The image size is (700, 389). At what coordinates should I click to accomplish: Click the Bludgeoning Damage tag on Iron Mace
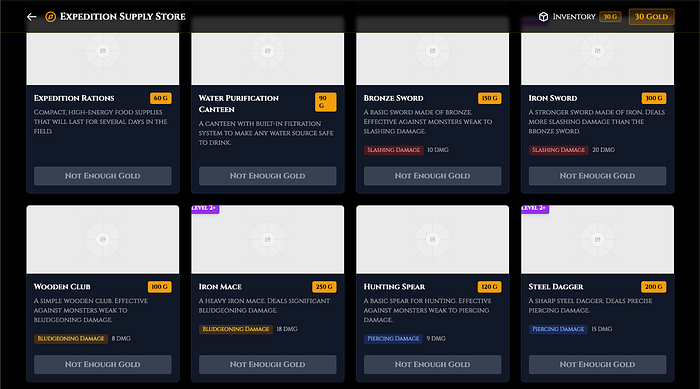click(x=236, y=329)
